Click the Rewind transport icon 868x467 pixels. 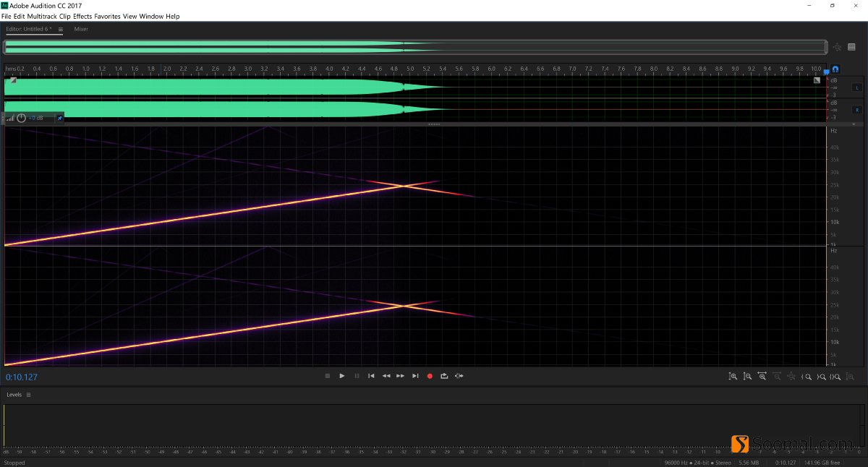[386, 376]
